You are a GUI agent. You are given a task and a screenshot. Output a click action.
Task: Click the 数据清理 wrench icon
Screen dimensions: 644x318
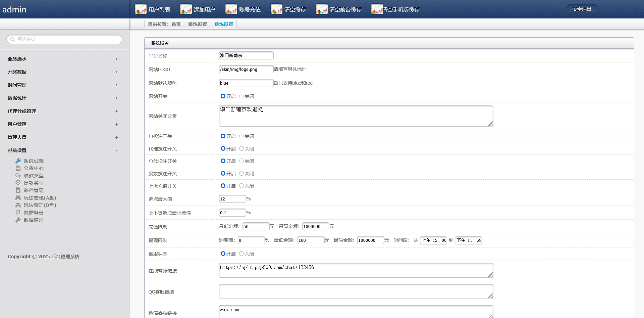(x=18, y=220)
